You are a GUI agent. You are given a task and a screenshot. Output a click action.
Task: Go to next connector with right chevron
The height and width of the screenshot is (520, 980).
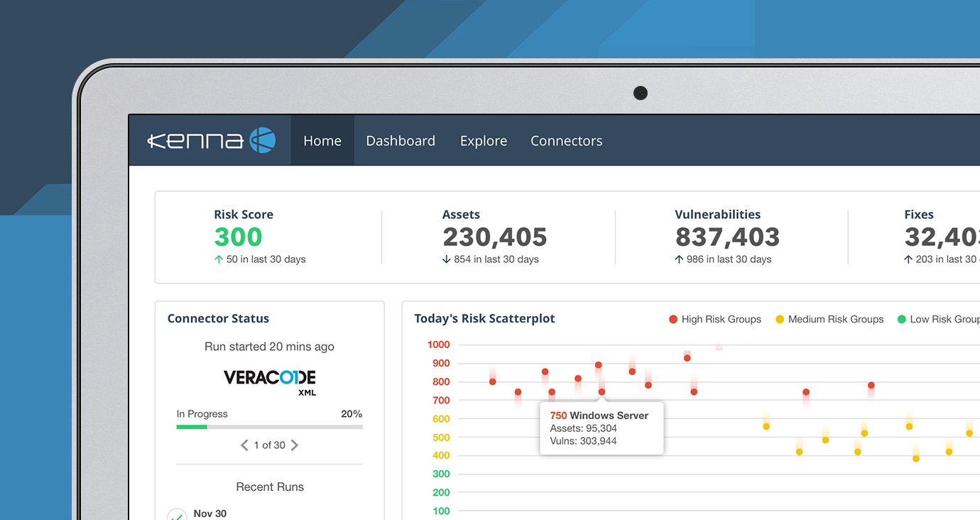point(295,445)
